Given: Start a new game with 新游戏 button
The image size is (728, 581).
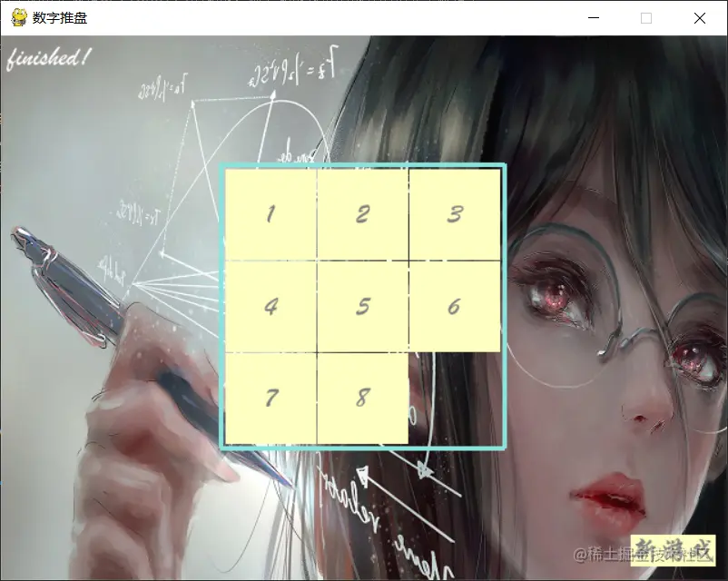Looking at the screenshot, I should (x=673, y=550).
